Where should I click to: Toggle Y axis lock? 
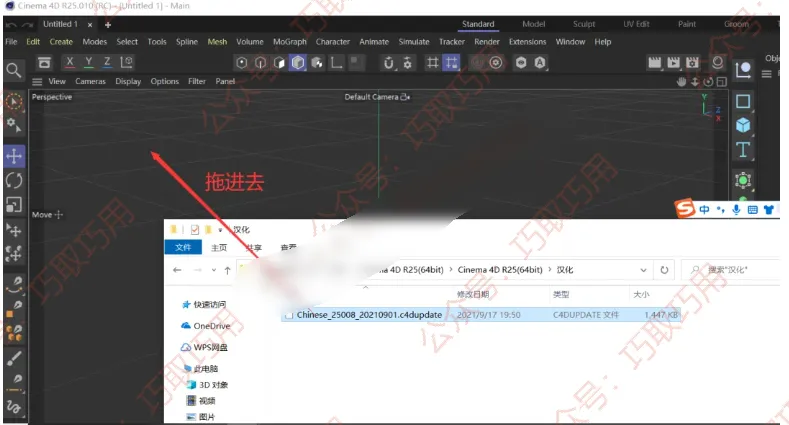click(89, 62)
